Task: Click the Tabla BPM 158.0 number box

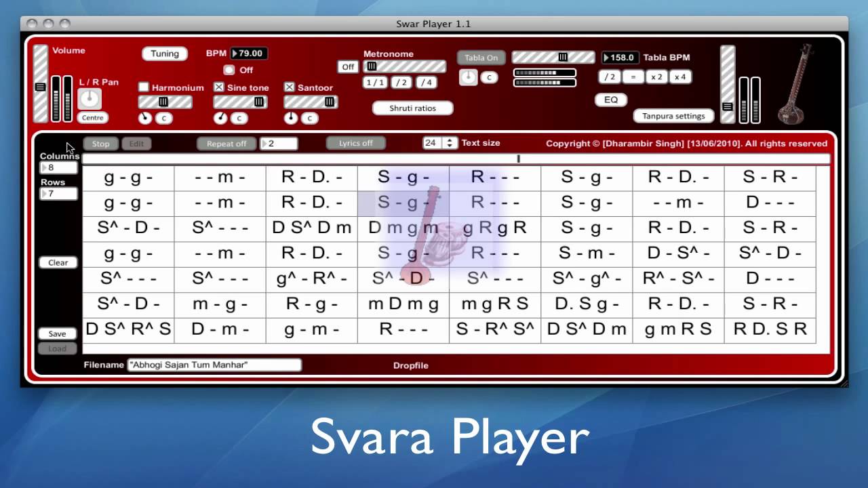Action: point(620,58)
